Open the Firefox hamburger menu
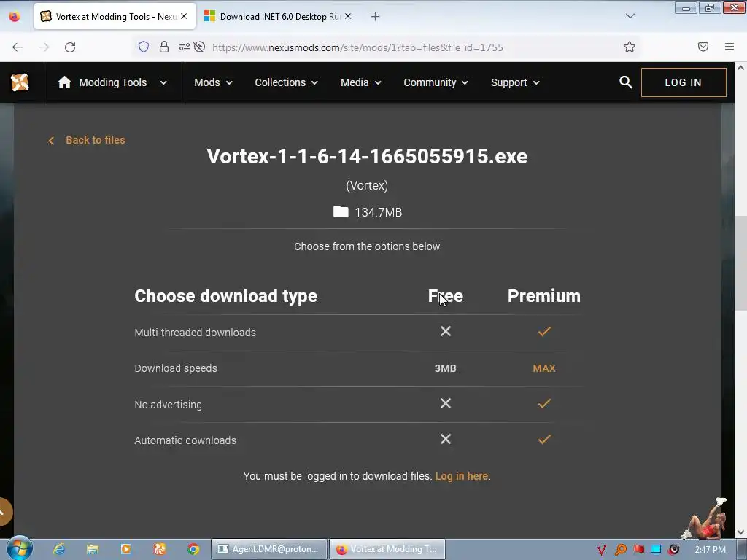 coord(729,47)
